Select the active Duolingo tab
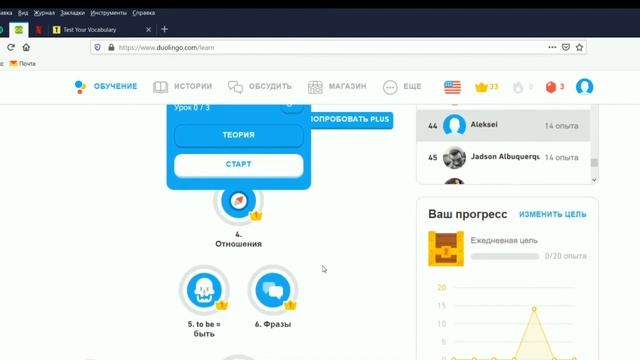 (19, 29)
